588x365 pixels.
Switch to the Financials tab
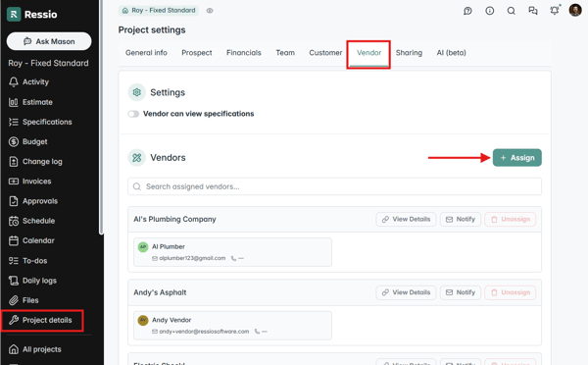click(244, 53)
